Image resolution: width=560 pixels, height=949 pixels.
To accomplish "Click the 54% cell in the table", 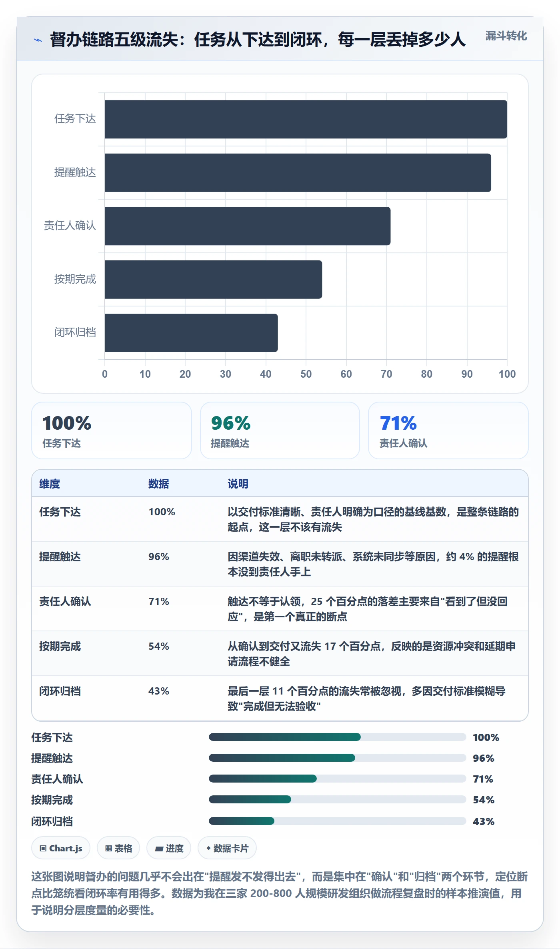I will pos(159,646).
